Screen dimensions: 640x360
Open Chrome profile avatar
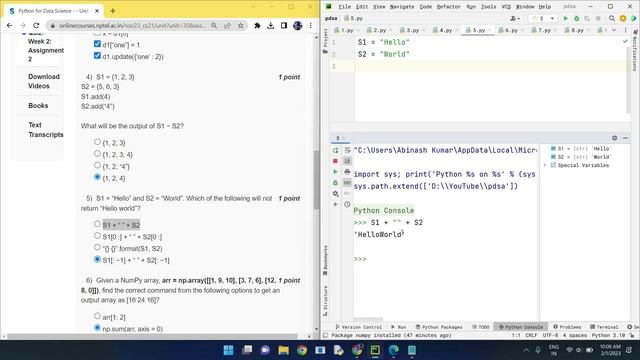point(298,26)
